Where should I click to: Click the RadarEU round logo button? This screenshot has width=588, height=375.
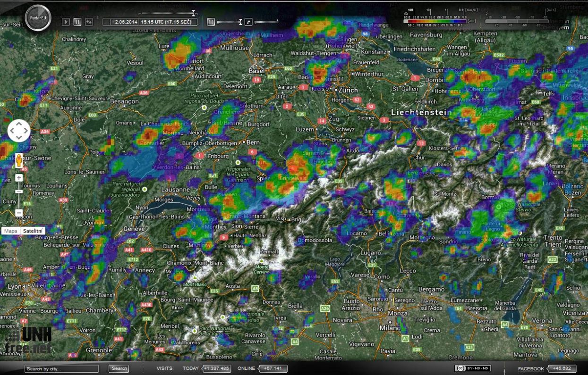pyautogui.click(x=38, y=19)
